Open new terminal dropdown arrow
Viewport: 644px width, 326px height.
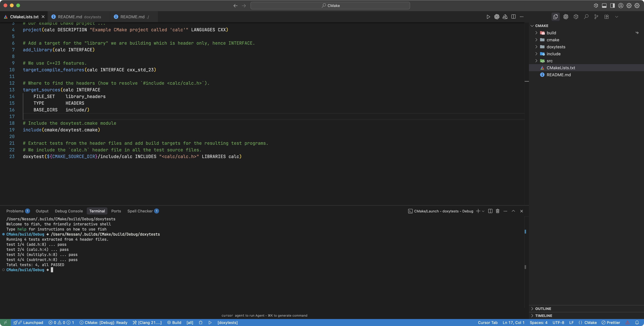(x=483, y=211)
